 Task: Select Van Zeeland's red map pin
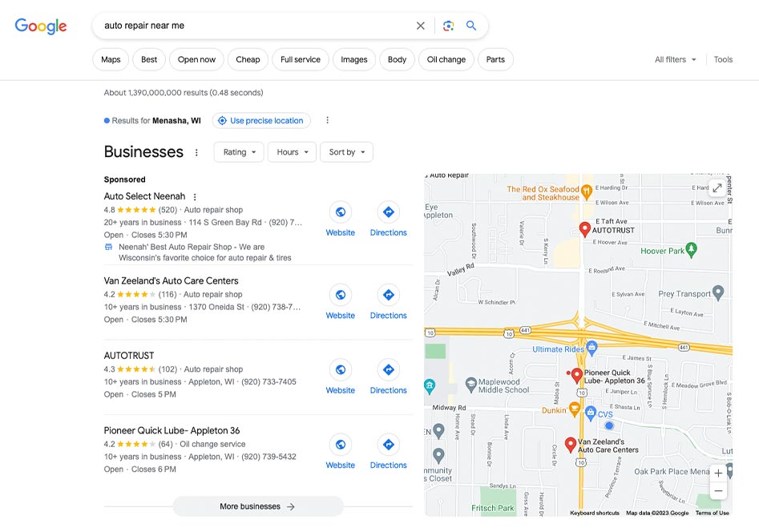[571, 445]
